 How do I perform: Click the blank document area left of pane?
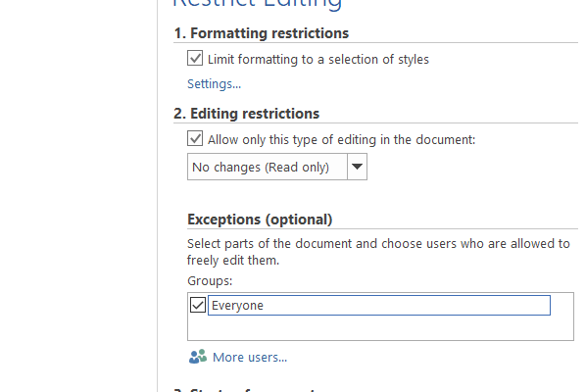pos(78,196)
